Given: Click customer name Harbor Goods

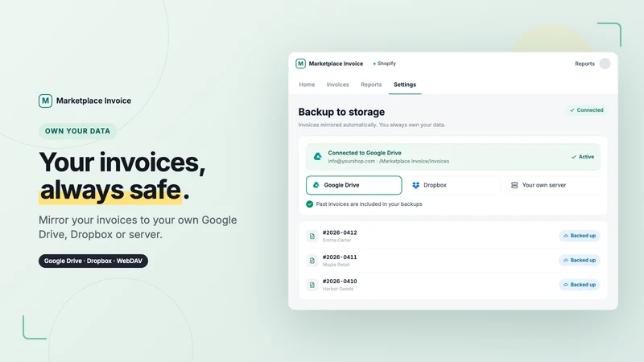Looking at the screenshot, I should pos(338,289).
